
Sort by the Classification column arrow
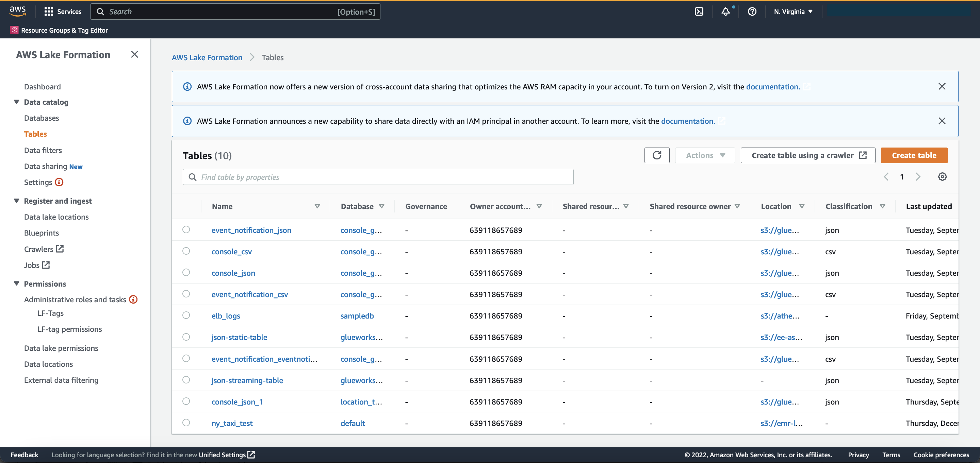pos(882,206)
